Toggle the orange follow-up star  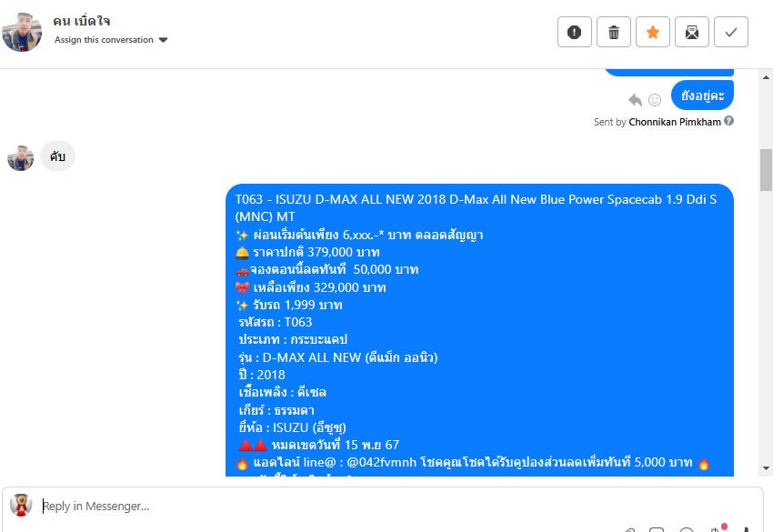pos(653,32)
